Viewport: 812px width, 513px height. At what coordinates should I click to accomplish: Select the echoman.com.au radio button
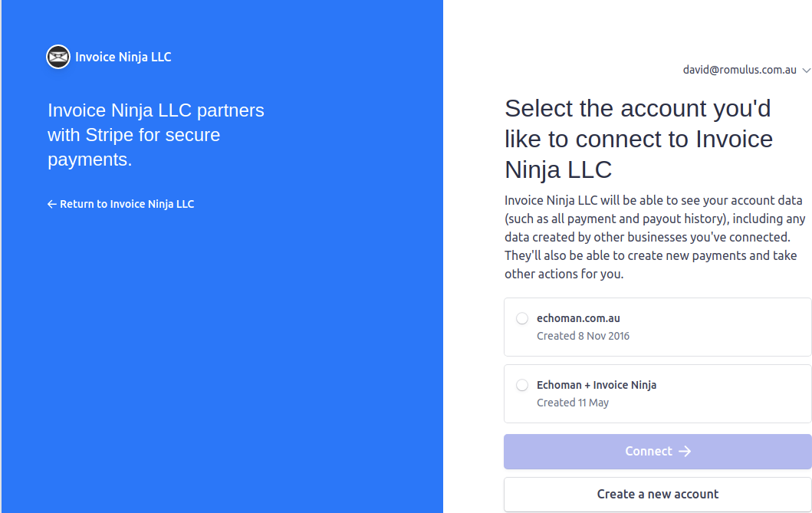point(522,318)
